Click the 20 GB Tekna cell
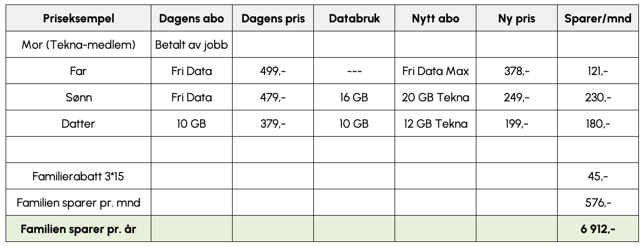644x247 pixels. click(435, 97)
